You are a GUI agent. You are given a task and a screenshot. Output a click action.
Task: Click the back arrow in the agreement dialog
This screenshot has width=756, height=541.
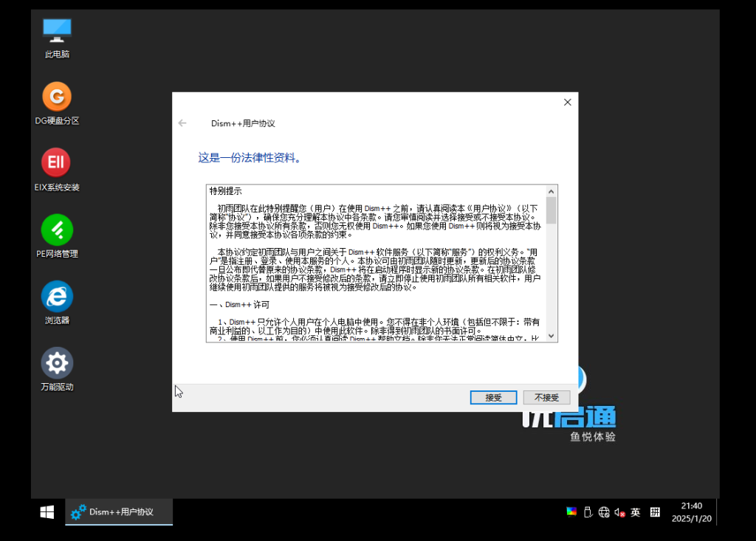[182, 123]
